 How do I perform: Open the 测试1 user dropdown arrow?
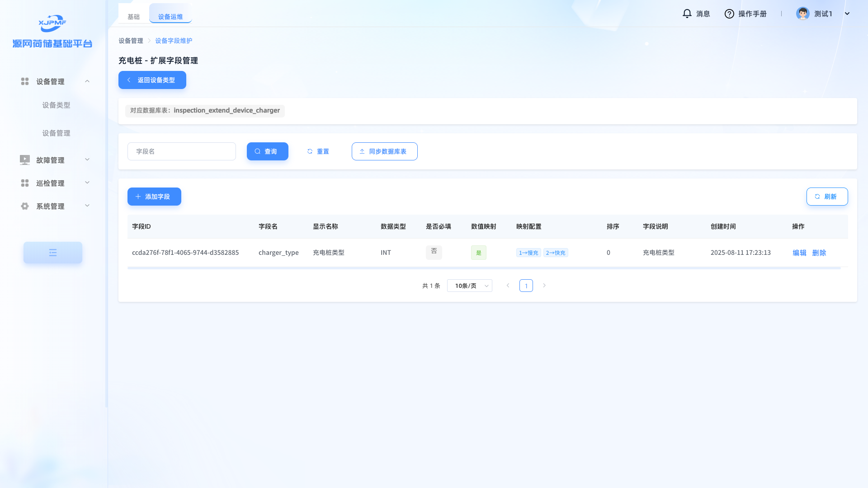(847, 14)
